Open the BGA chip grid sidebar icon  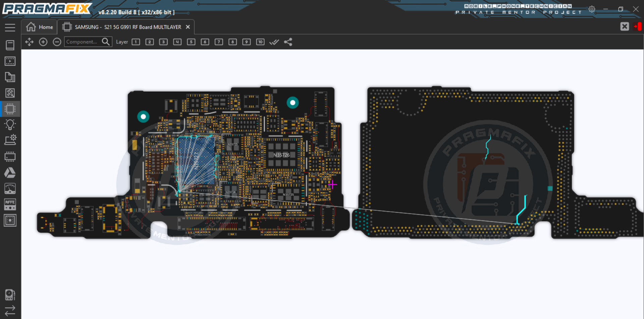pos(10,220)
